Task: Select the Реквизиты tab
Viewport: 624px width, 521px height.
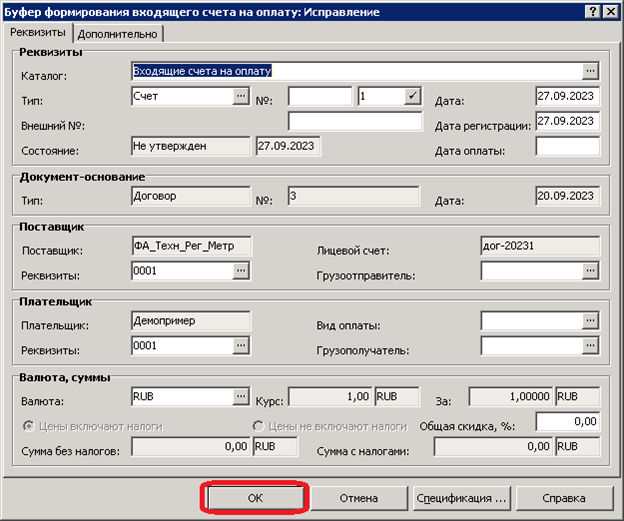Action: pyautogui.click(x=37, y=32)
